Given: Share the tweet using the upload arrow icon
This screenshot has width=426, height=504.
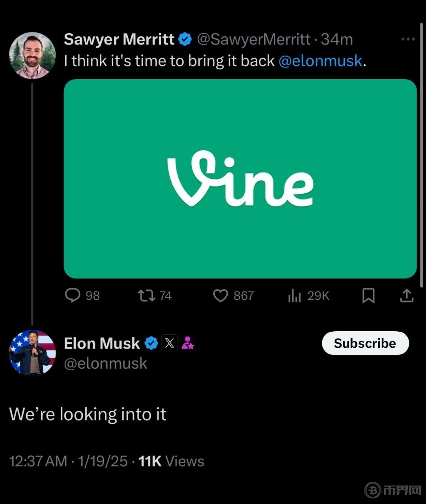Looking at the screenshot, I should coord(407,295).
